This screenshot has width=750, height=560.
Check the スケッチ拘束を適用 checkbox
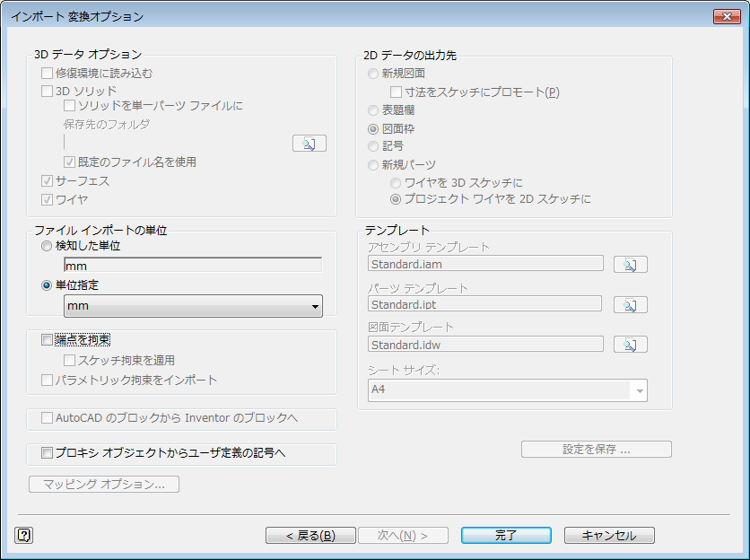click(70, 361)
